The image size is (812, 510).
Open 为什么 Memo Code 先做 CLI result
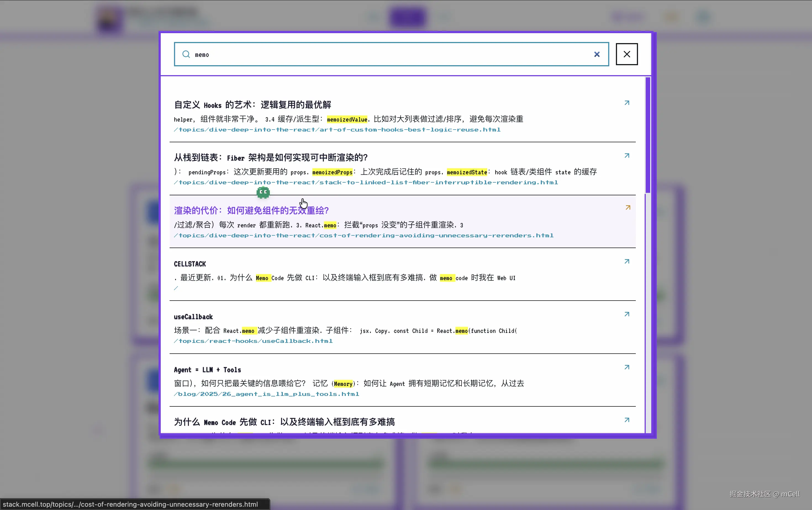point(284,422)
